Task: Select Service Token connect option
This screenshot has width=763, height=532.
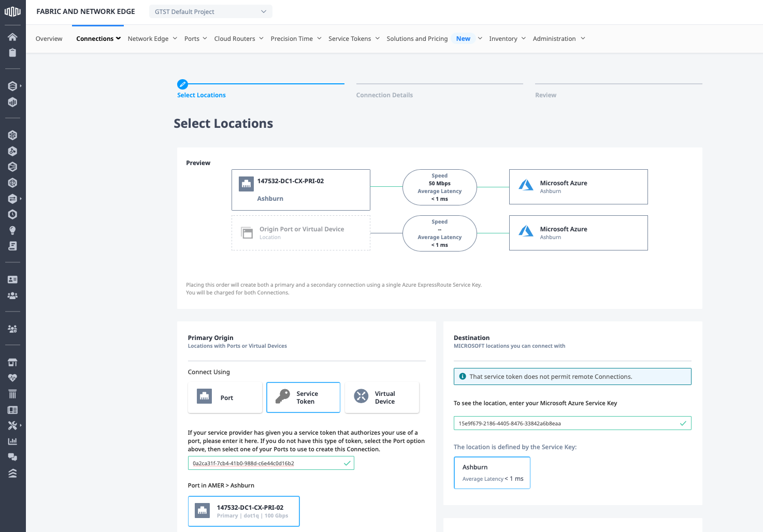Action: tap(303, 397)
